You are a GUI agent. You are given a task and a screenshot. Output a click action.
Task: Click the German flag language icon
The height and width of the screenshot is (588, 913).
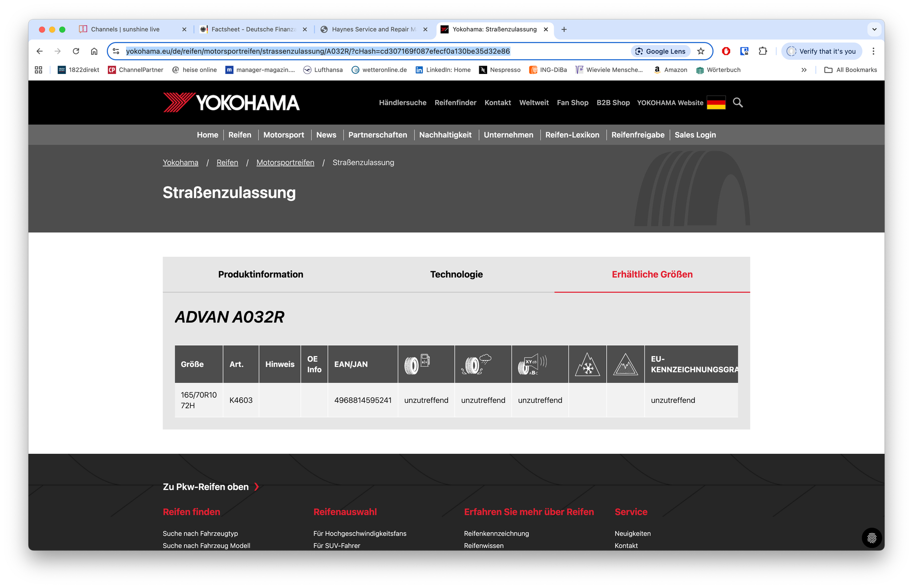point(716,103)
